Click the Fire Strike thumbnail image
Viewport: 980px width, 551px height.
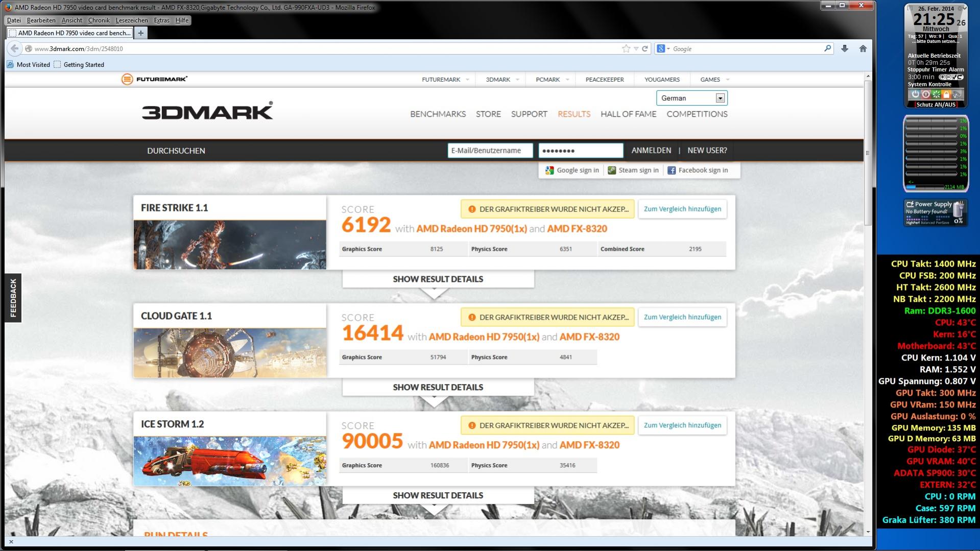point(230,245)
